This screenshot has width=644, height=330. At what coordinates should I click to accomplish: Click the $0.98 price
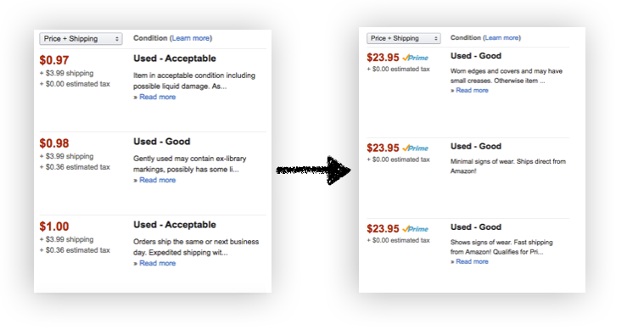pos(54,143)
